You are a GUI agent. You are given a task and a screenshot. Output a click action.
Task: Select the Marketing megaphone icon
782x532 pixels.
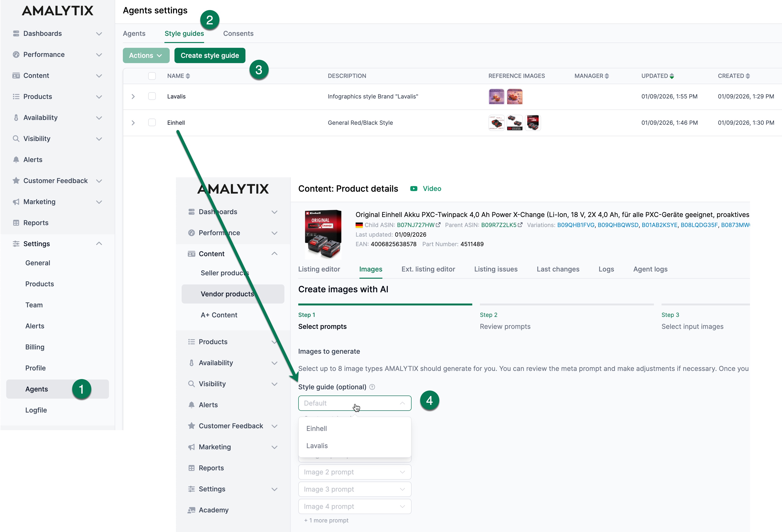point(16,201)
